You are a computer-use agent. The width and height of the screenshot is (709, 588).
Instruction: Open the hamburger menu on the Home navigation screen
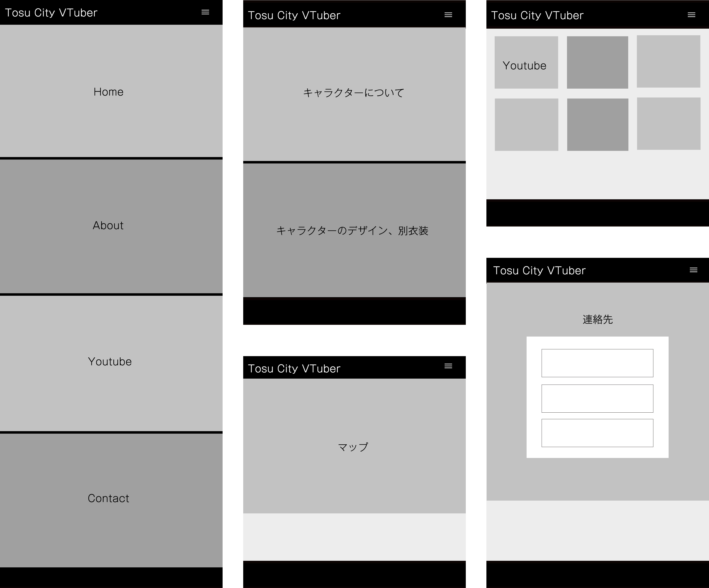[205, 12]
